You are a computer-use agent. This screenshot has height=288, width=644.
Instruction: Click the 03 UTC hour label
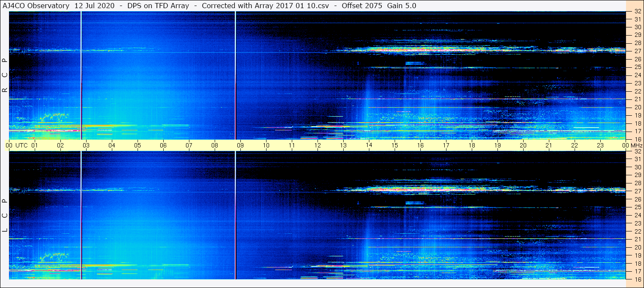(x=86, y=145)
